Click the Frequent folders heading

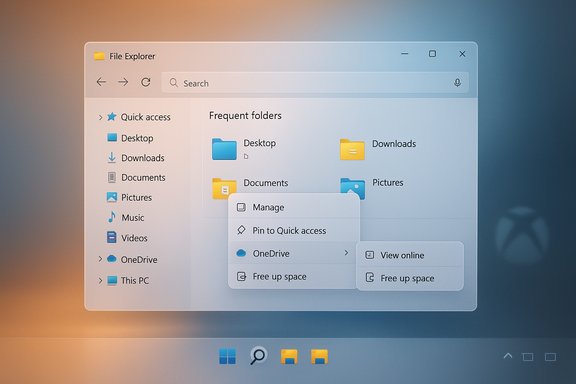245,116
